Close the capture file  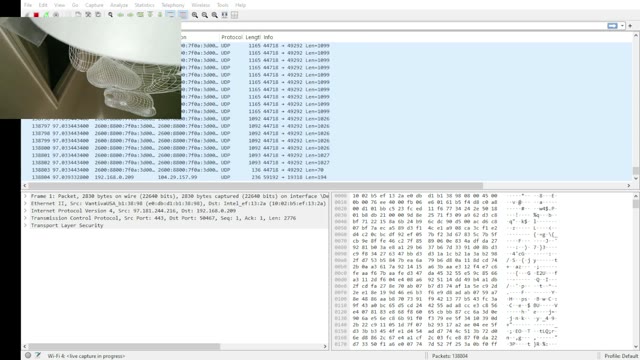[88, 15]
